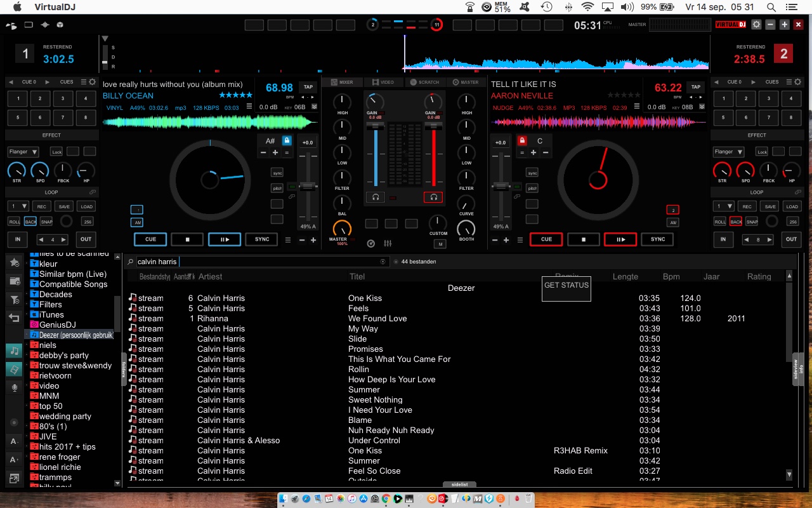The width and height of the screenshot is (812, 508).
Task: Decrease right deck loop length arrow
Action: (x=746, y=239)
